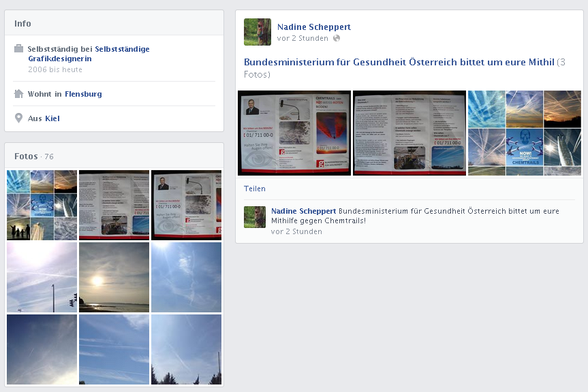Click the Teilen share link
Viewport: 588px width, 392px height.
click(x=255, y=189)
